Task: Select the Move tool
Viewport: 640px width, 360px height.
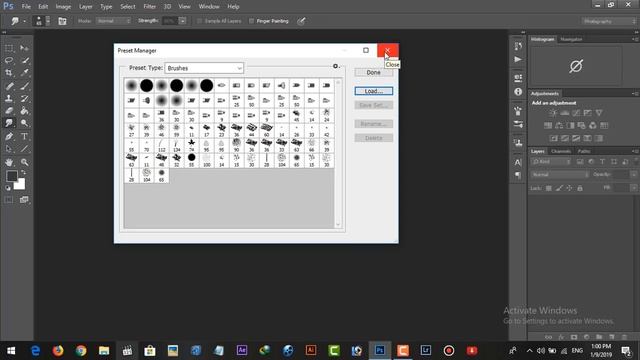Action: 24,48
